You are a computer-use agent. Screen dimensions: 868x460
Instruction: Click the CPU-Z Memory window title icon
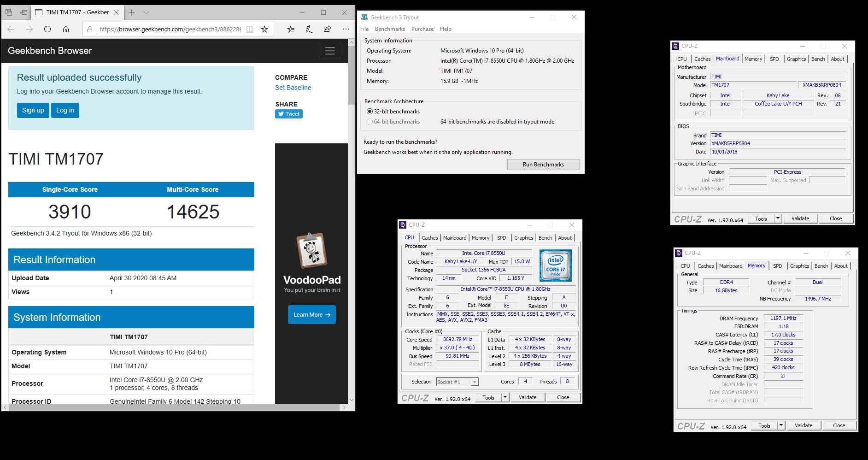coord(679,253)
